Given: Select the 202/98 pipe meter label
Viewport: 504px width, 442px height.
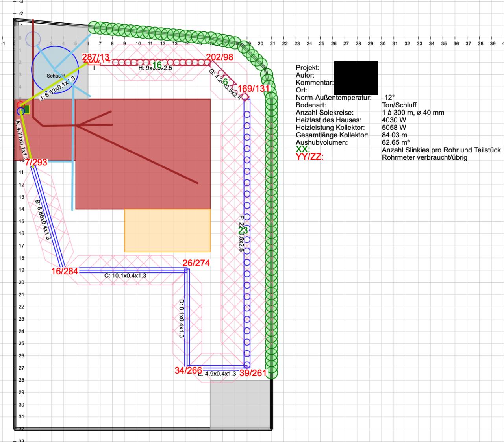Looking at the screenshot, I should 220,57.
